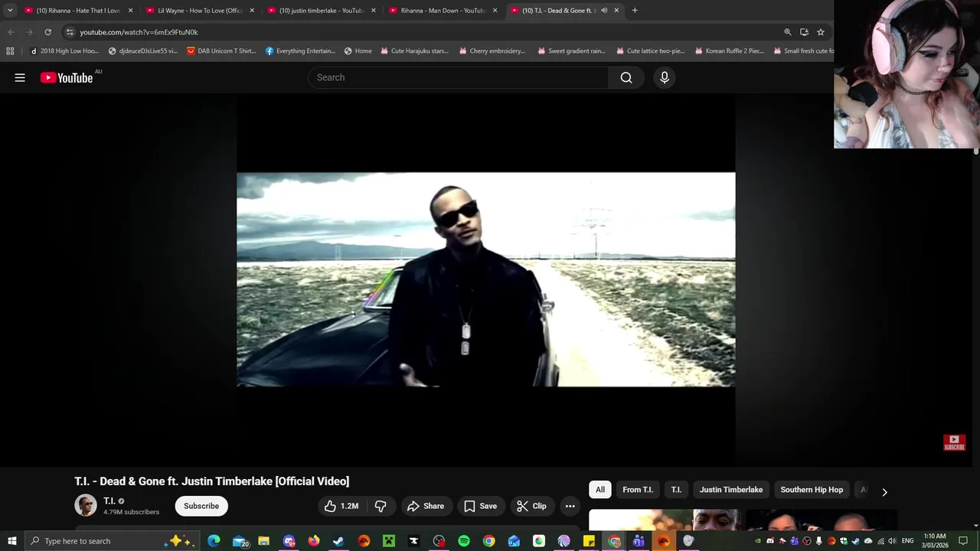980x551 pixels.
Task: Dislike the video
Action: point(381,506)
